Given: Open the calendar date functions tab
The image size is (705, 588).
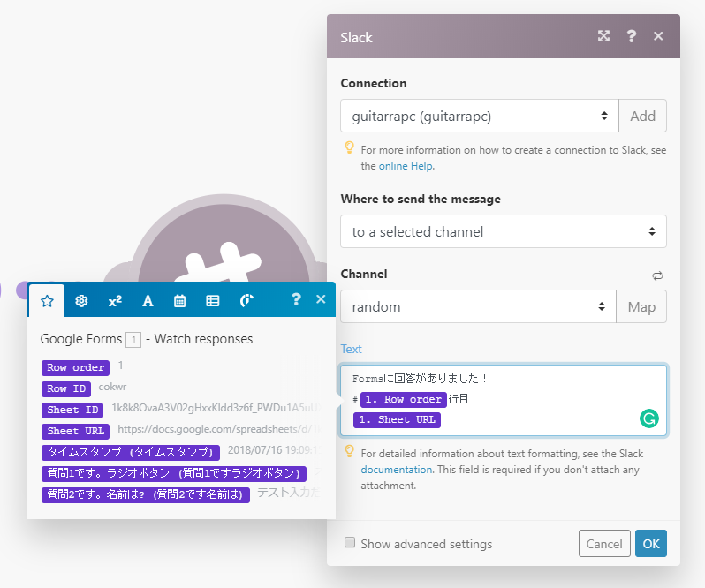Looking at the screenshot, I should [180, 300].
